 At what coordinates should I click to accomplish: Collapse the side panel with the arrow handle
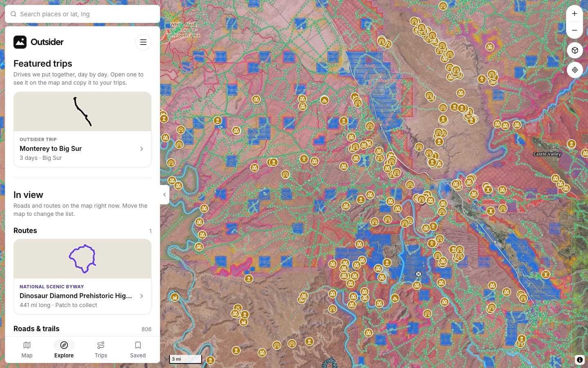click(165, 195)
